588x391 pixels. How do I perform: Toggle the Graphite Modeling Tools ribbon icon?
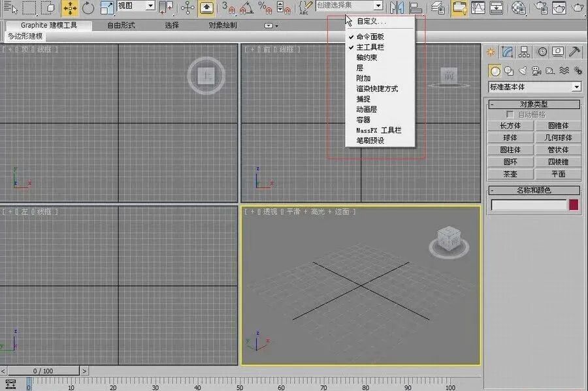pos(459,8)
